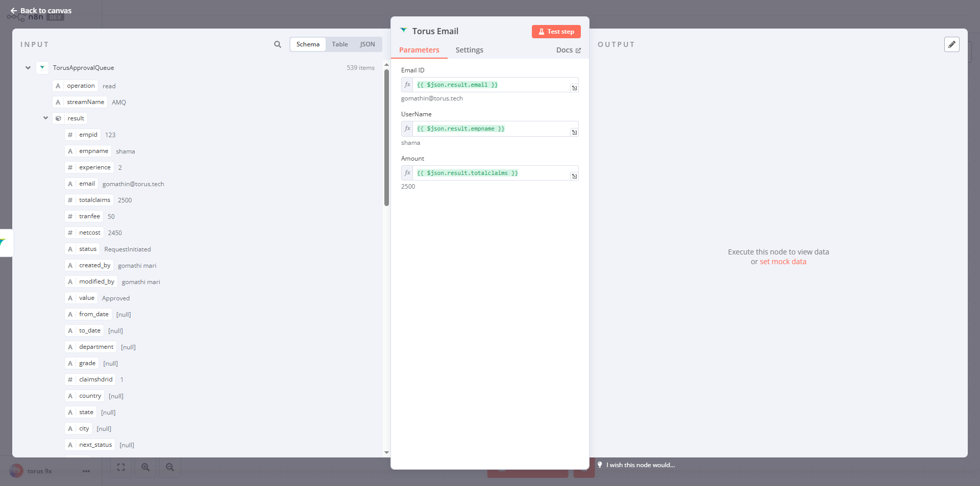Open the Settings tab
Image resolution: width=980 pixels, height=486 pixels.
469,50
